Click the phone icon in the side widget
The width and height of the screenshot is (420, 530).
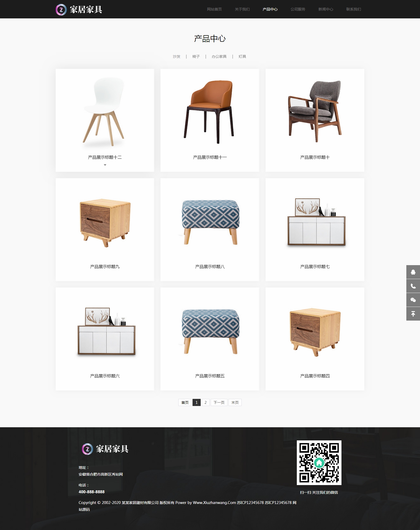click(413, 286)
